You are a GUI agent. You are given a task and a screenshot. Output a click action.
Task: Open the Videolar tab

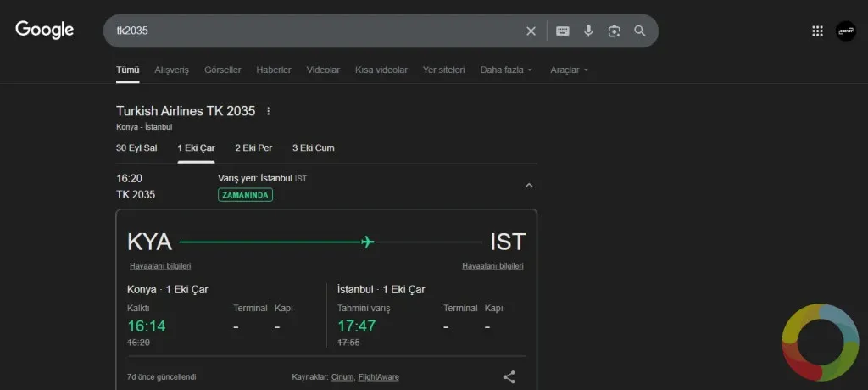coord(323,70)
